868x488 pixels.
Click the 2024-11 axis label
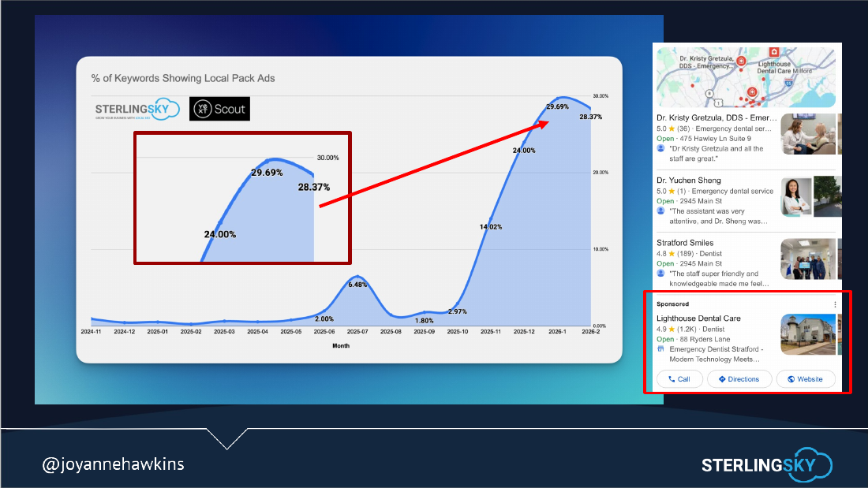[91, 331]
